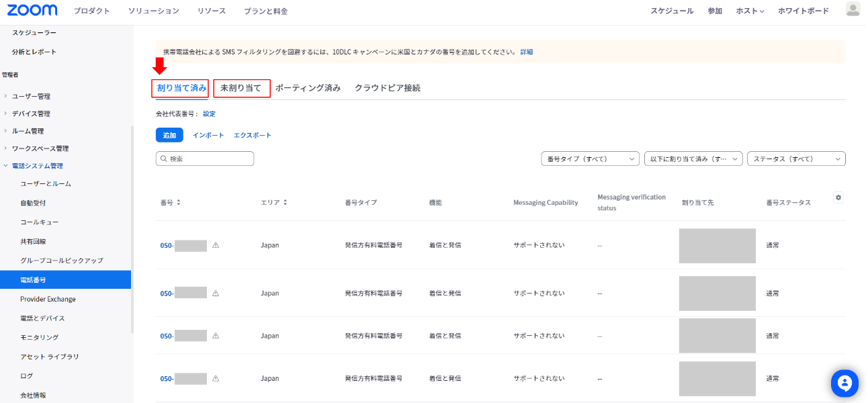Open the 以下に割り当て済み dropdown filter
The image size is (868, 403).
tap(693, 159)
